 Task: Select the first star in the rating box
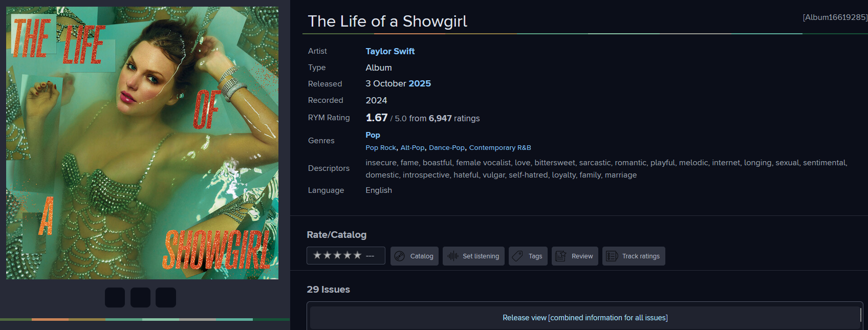[x=317, y=255]
